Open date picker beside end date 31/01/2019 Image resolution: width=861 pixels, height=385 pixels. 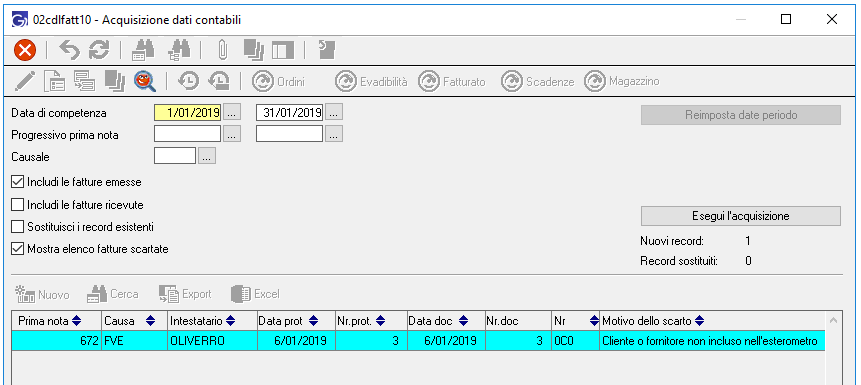click(334, 113)
